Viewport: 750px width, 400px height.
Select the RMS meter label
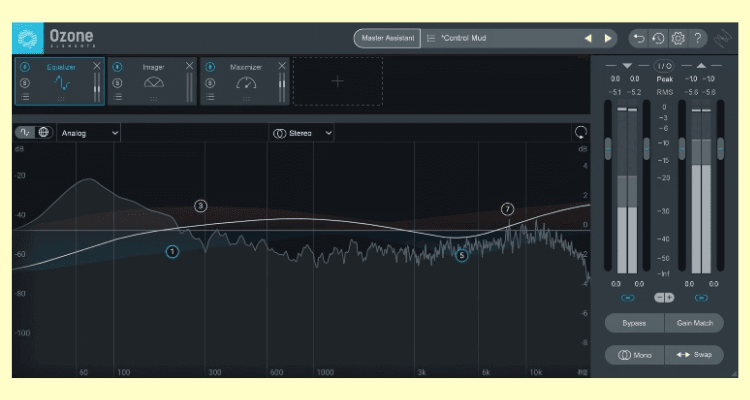tap(664, 92)
